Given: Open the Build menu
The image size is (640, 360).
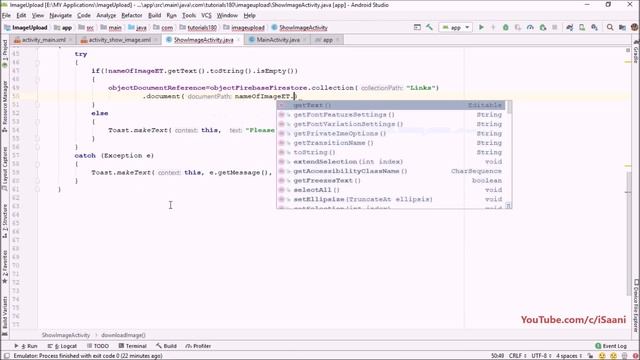Looking at the screenshot, I should [154, 16].
